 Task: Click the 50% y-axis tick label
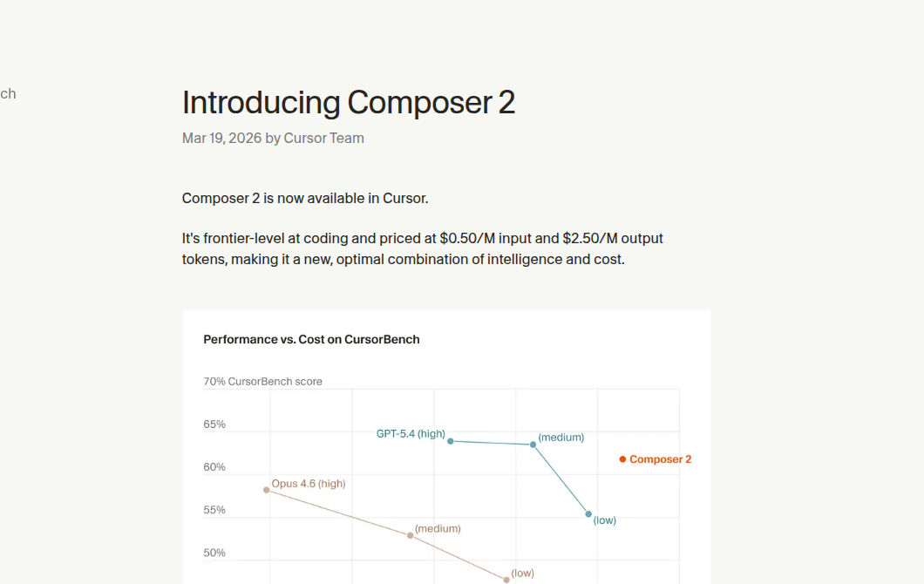[214, 553]
